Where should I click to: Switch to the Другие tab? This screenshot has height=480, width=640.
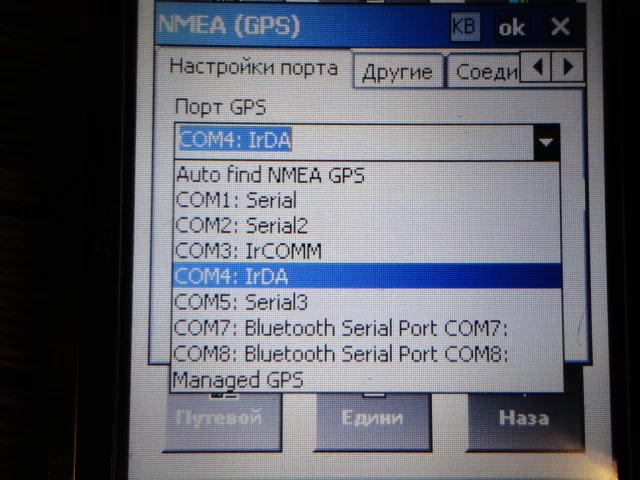pyautogui.click(x=398, y=72)
